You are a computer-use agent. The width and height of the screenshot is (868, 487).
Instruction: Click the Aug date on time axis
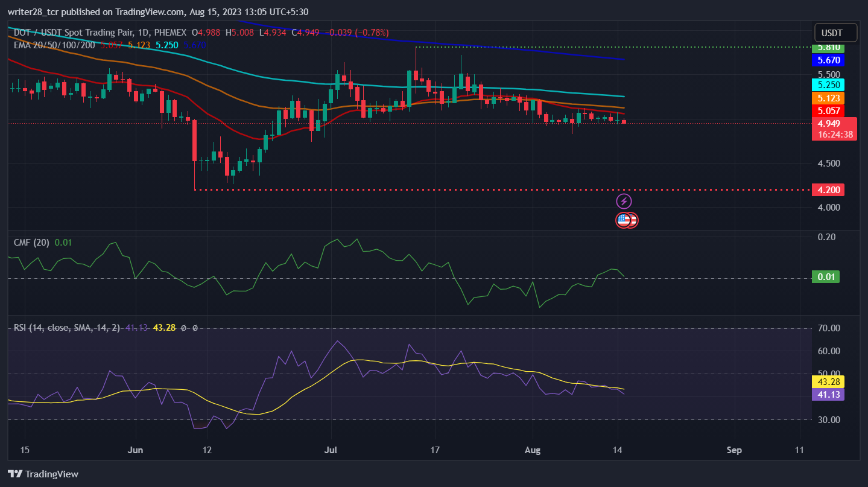(533, 450)
